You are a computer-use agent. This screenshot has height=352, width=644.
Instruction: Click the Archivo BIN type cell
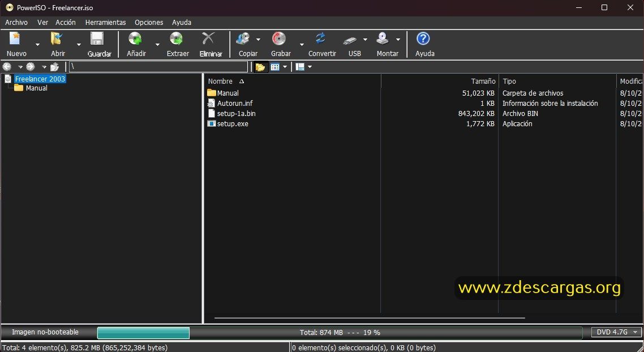tap(520, 114)
